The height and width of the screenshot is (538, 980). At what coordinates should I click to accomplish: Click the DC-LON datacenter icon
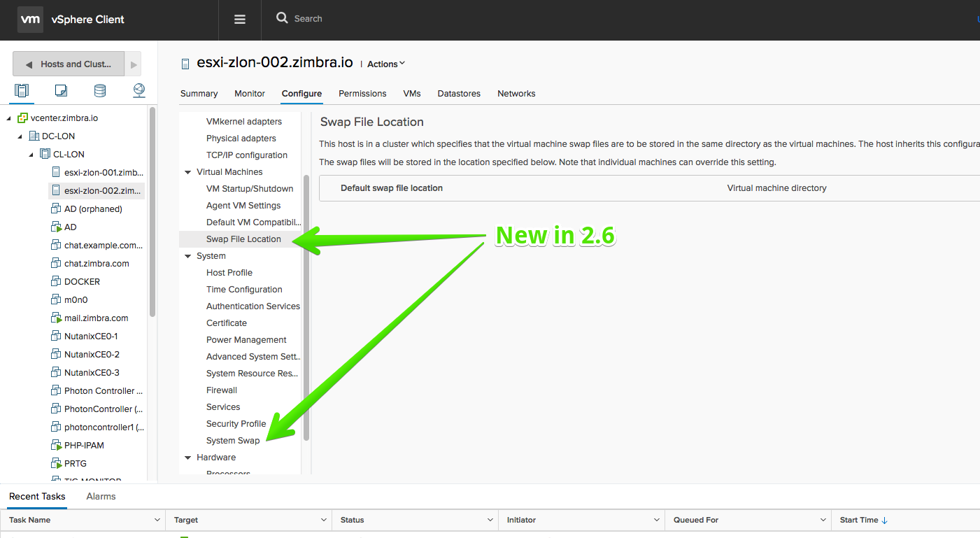(x=34, y=136)
